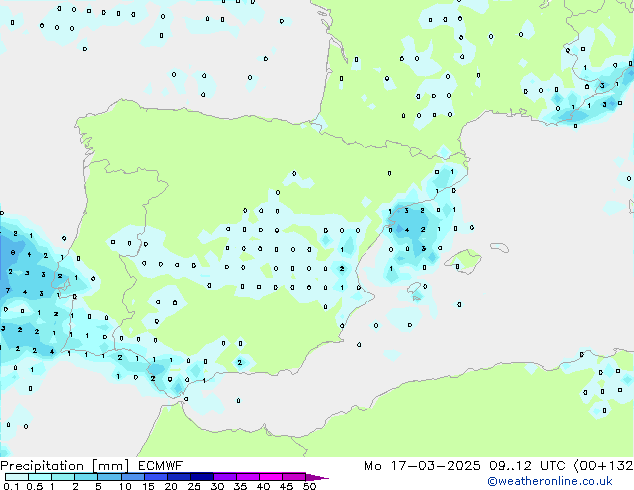Click the Ibiza island on the map

[x=414, y=289]
